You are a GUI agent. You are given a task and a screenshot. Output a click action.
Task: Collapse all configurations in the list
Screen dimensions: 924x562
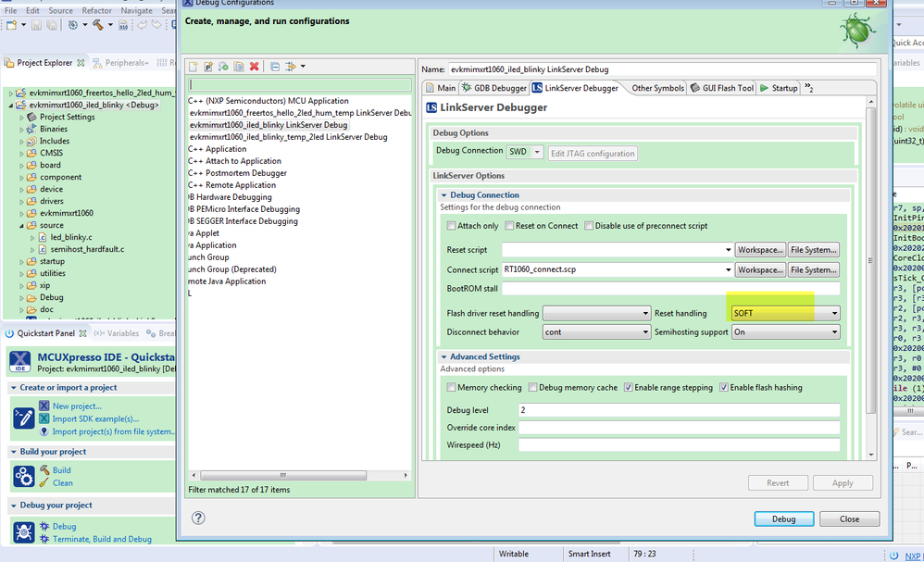[275, 67]
